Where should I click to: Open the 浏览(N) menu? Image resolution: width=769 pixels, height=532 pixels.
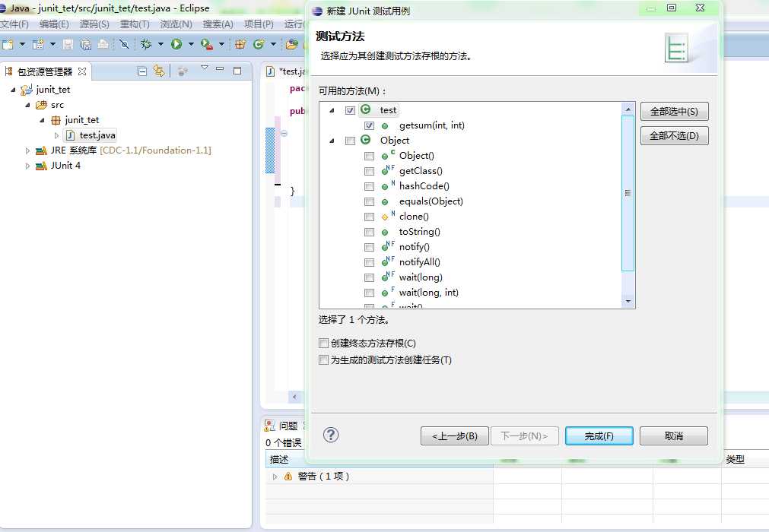[176, 24]
